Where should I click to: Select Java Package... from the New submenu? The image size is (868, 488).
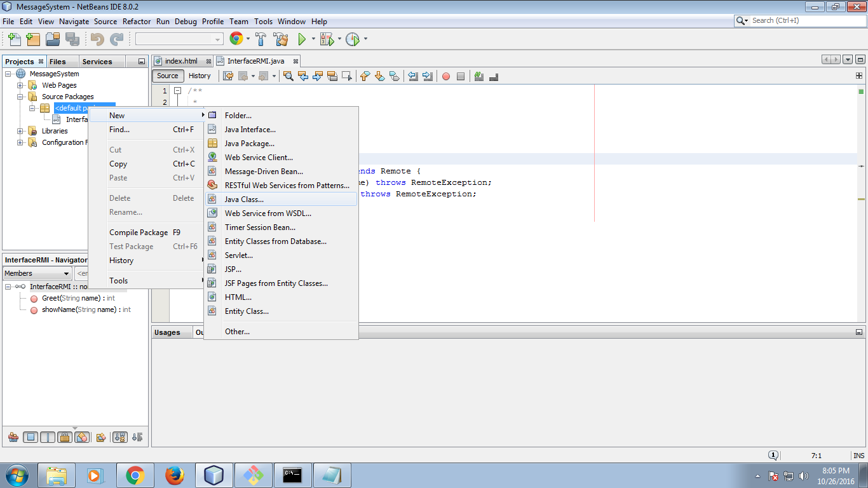click(281, 144)
